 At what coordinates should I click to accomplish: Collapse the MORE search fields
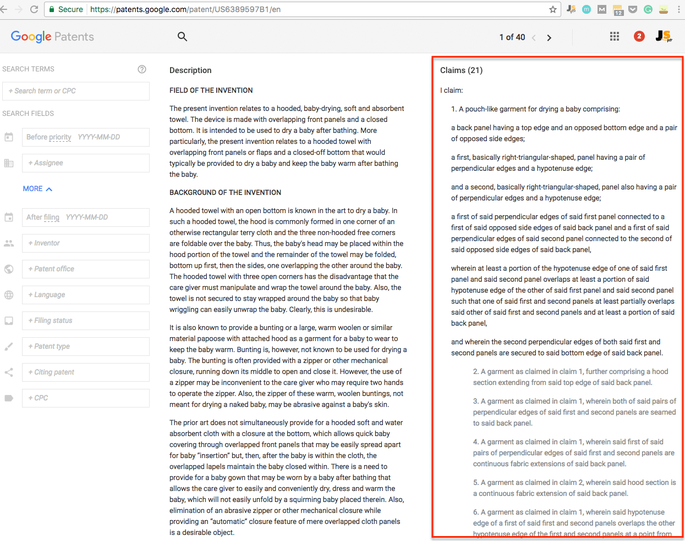pyautogui.click(x=37, y=189)
